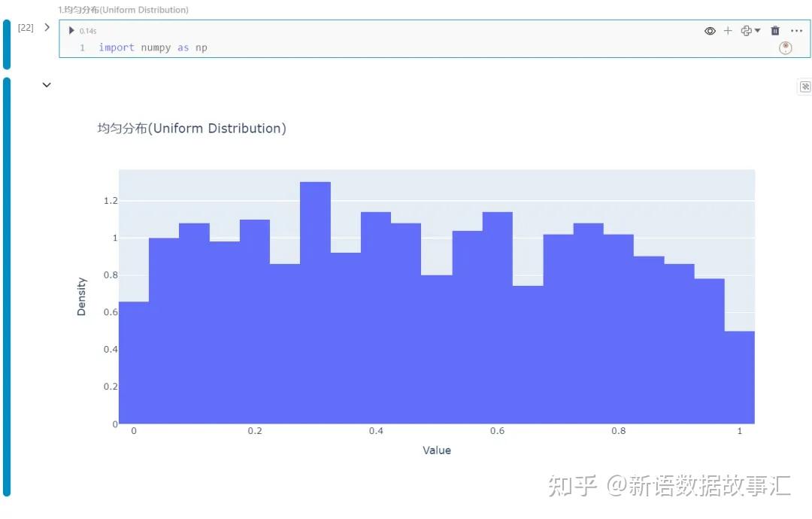812x519 pixels.
Task: Click the chart tool icon beside the output
Action: tap(804, 86)
